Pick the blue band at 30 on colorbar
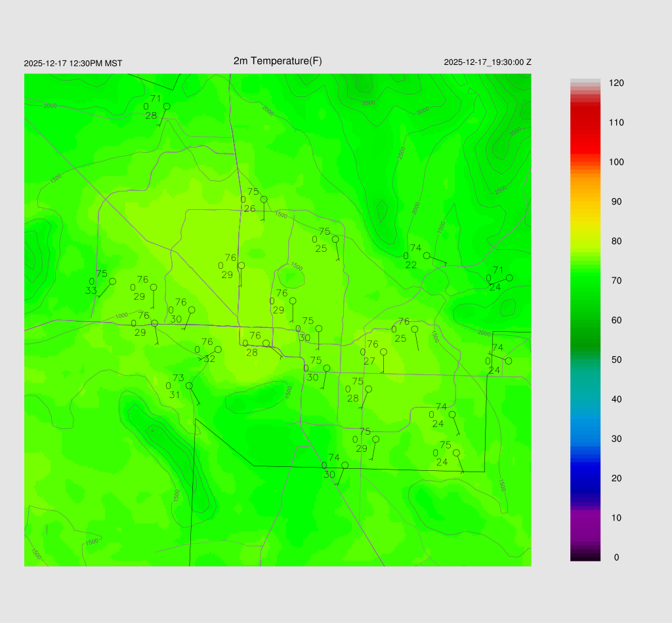Screen dimensions: 672x623 point(585,438)
